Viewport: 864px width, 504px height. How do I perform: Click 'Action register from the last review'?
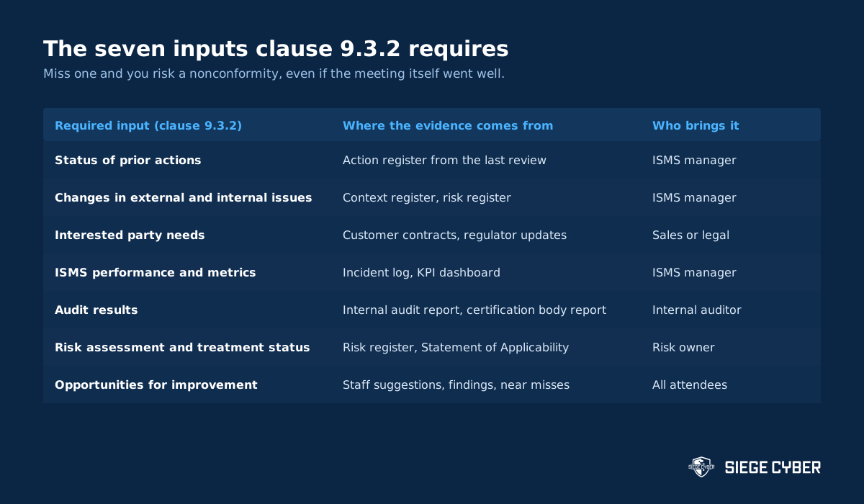444,160
